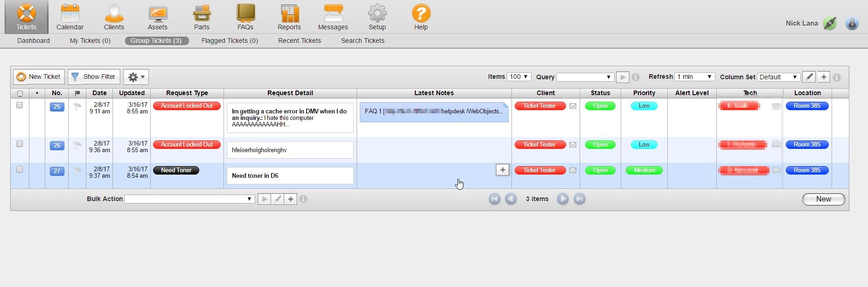Click the Need Toner request type badge

(176, 170)
